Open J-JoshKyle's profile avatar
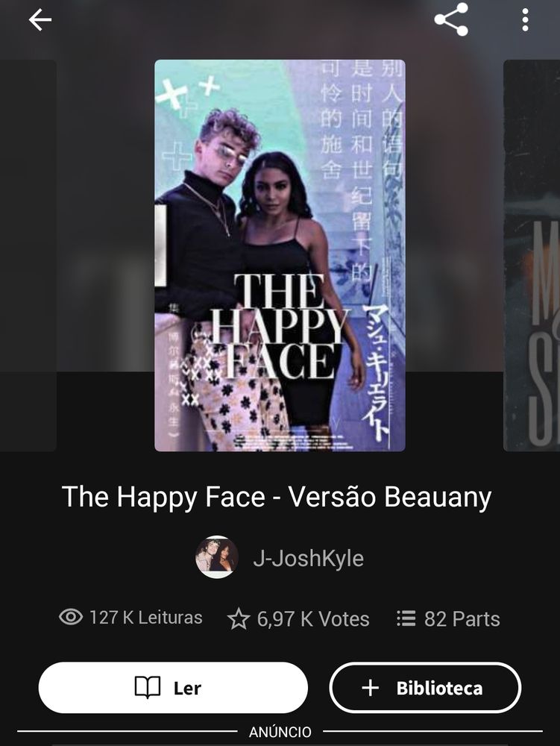This screenshot has height=746, width=560. 217,557
